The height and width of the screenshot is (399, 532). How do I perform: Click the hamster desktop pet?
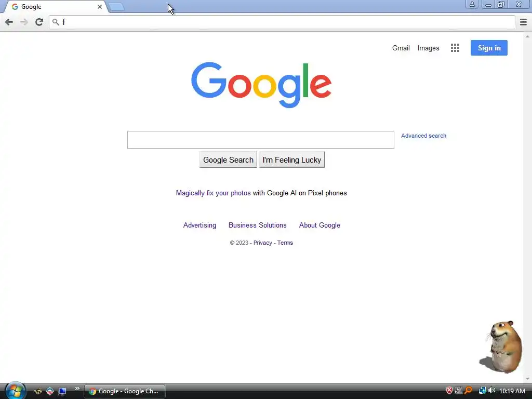[x=502, y=347]
